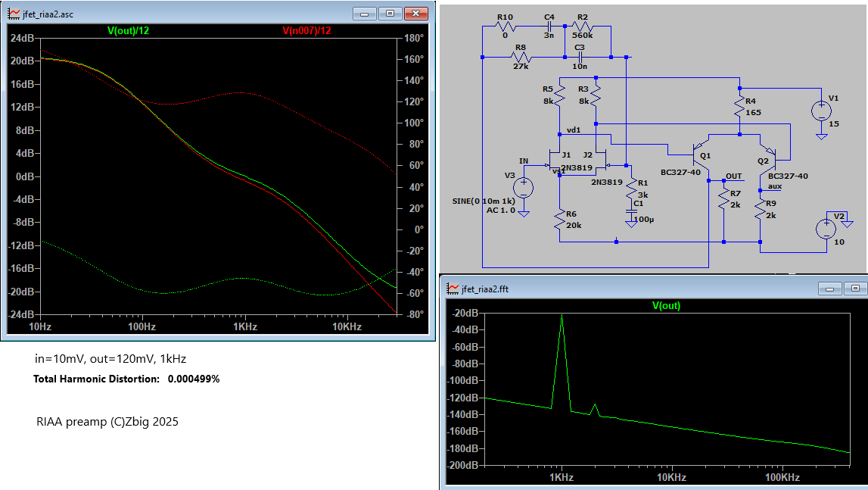This screenshot has height=490, width=868.
Task: Select resistor R2 560k in schematic
Action: (x=583, y=26)
